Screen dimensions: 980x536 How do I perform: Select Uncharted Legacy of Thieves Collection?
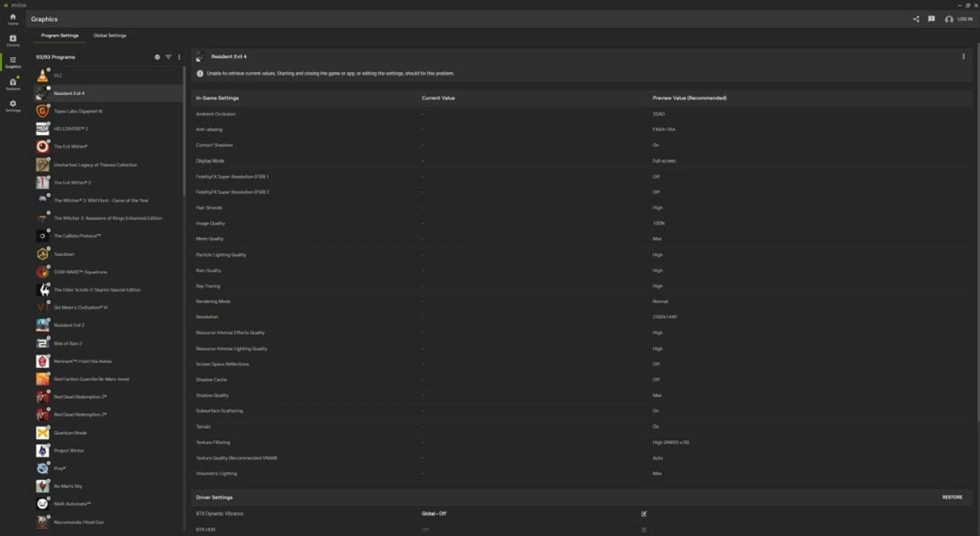click(108, 165)
